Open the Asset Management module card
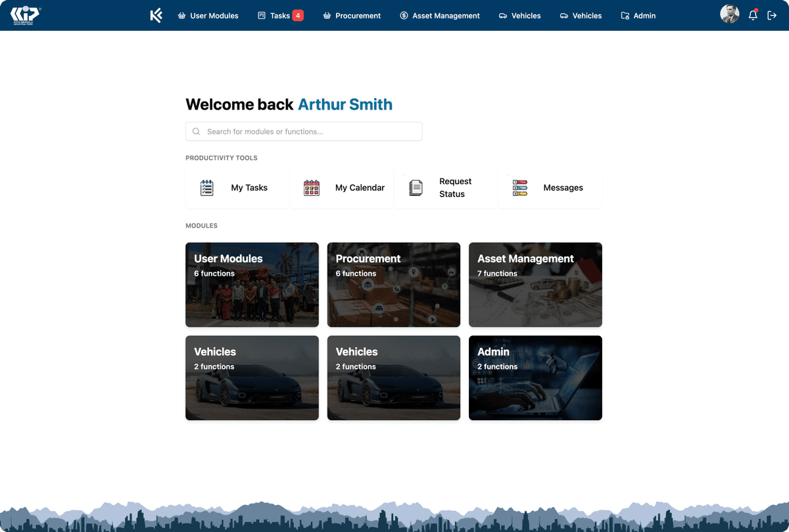789x532 pixels. (535, 285)
